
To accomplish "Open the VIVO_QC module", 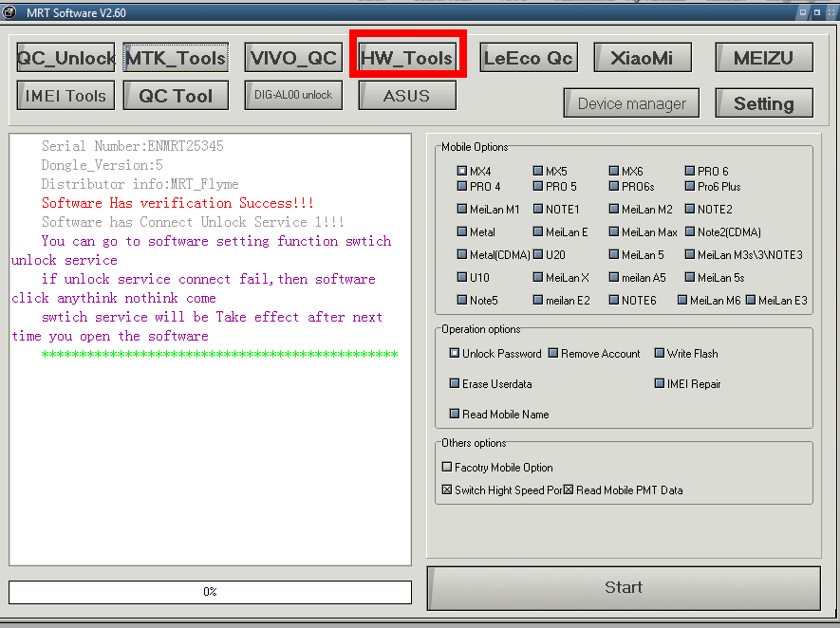I will click(x=293, y=57).
